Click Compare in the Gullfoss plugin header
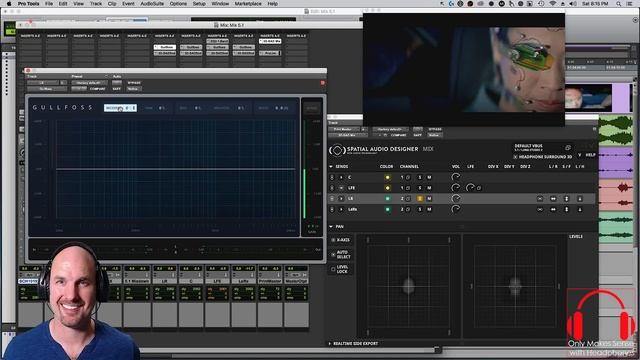This screenshot has height=360, width=640. point(97,89)
